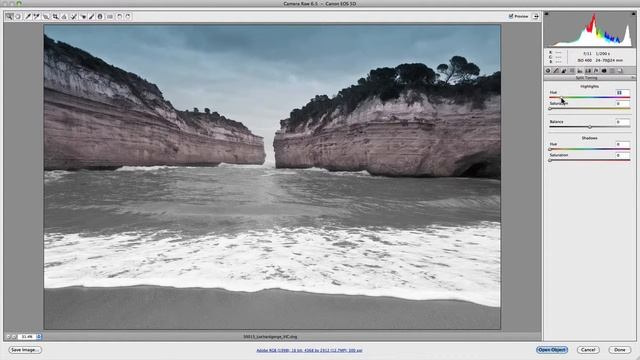Select the Targeted Adjustment tool
The width and height of the screenshot is (640, 360).
tap(46, 17)
